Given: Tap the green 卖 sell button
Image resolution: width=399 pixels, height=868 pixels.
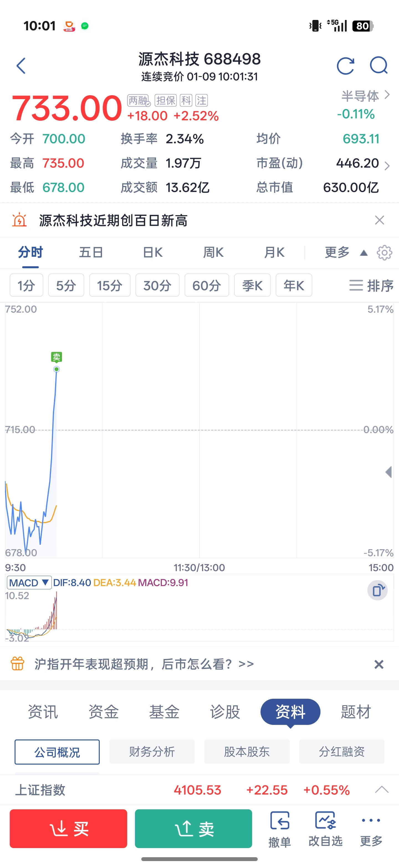Looking at the screenshot, I should pos(194,829).
